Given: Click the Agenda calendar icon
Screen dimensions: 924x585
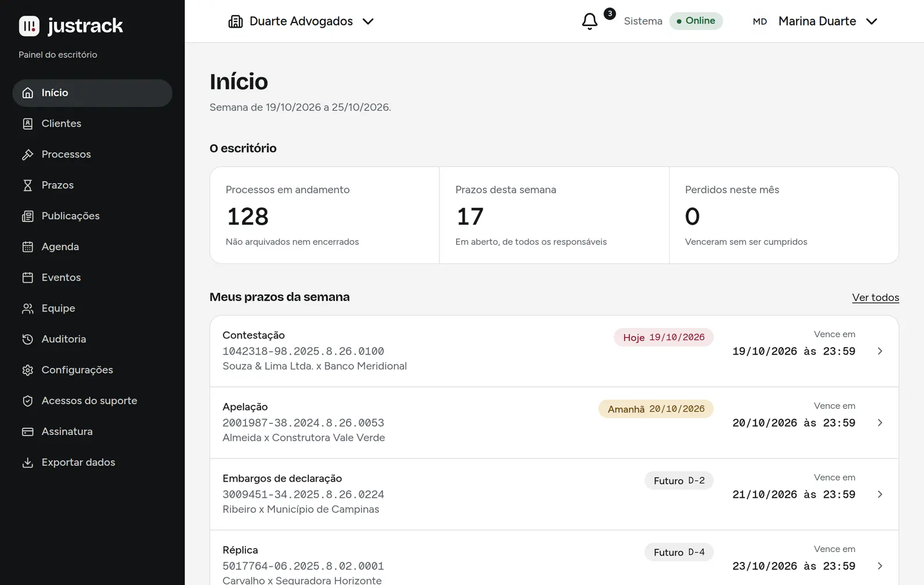Looking at the screenshot, I should click(x=28, y=247).
